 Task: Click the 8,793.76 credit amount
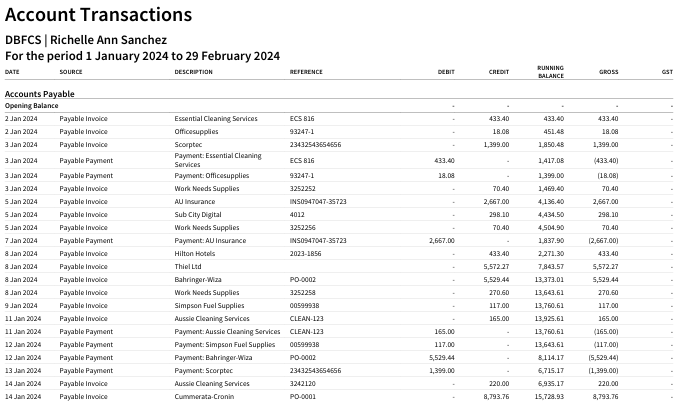click(x=496, y=396)
